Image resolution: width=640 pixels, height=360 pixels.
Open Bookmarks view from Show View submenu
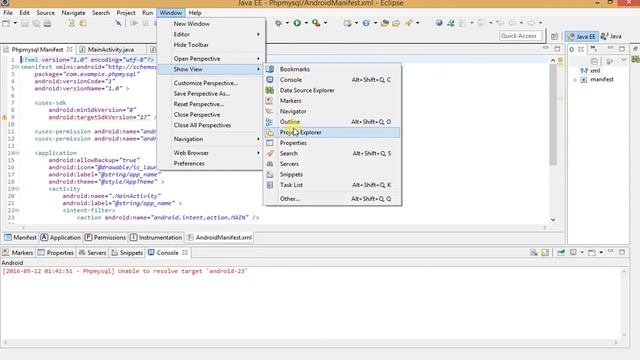332,69
